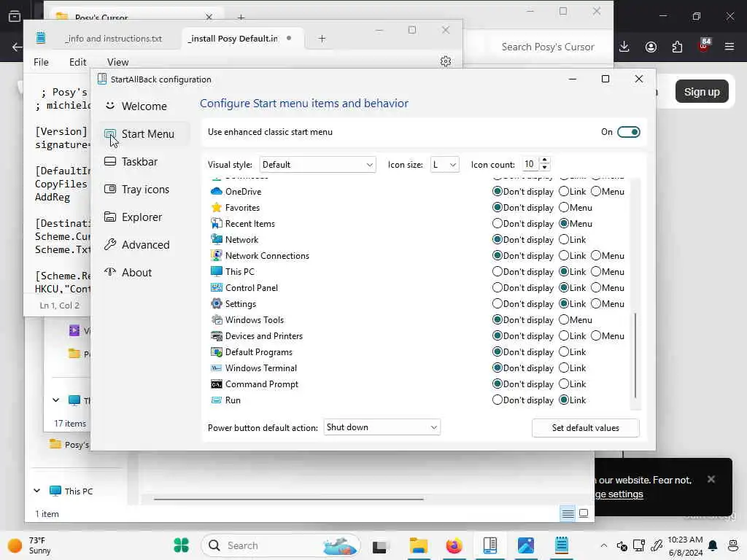Open Firefox hamburger menu
This screenshot has width=747, height=560.
coord(729,47)
